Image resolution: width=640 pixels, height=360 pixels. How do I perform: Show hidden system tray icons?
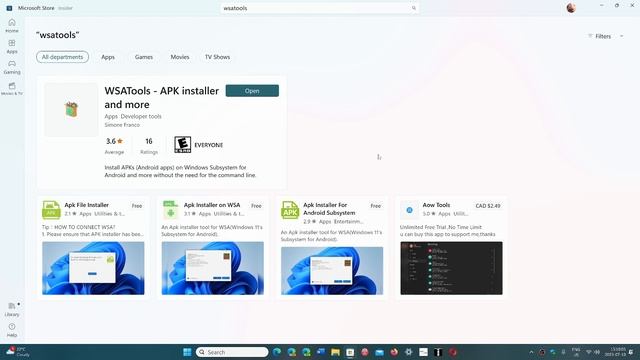click(531, 352)
